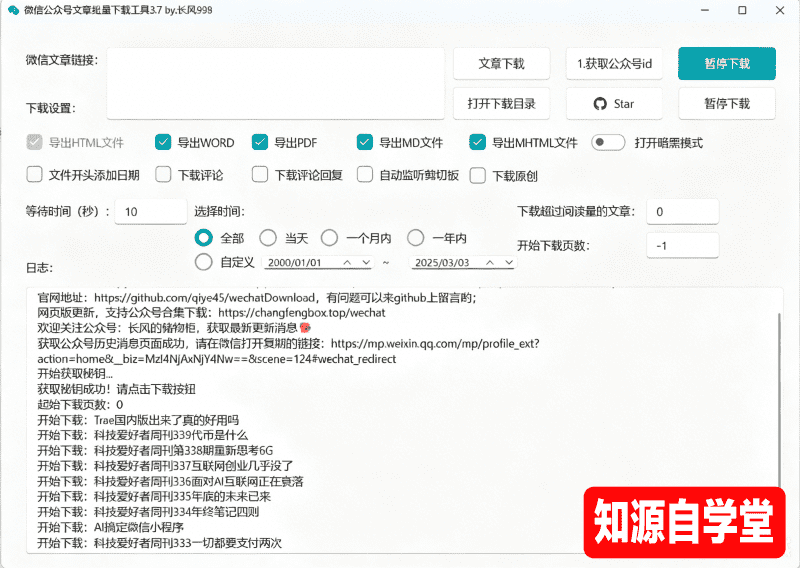Click log line Trae国内版出来了真的好用吗
Viewport: 800px width, 568px height.
click(x=138, y=420)
